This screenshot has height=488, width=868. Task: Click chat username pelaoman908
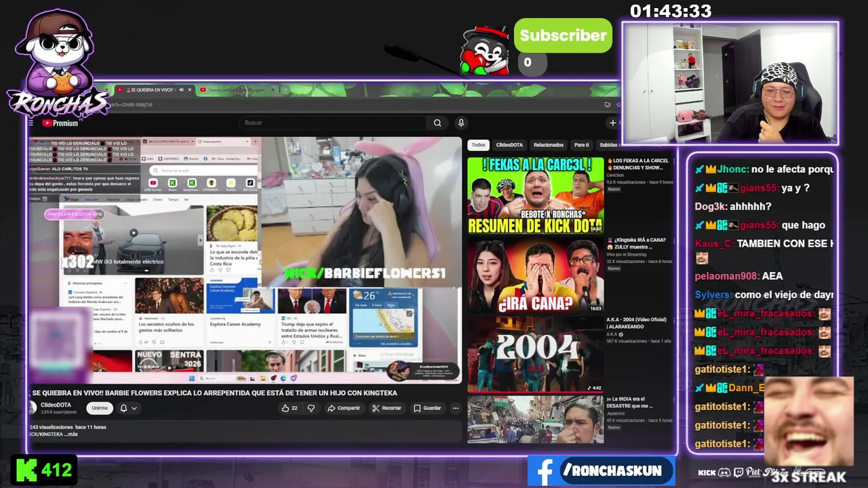pyautogui.click(x=726, y=276)
